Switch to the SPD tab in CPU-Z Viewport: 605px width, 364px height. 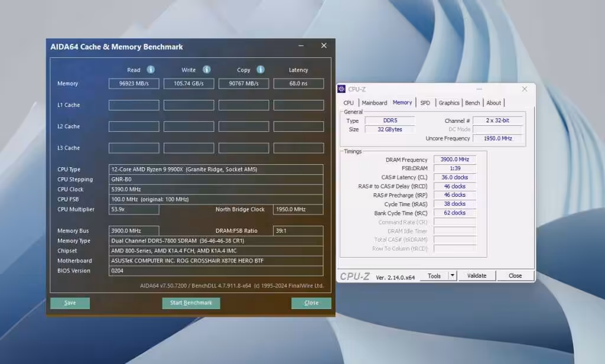pyautogui.click(x=425, y=102)
